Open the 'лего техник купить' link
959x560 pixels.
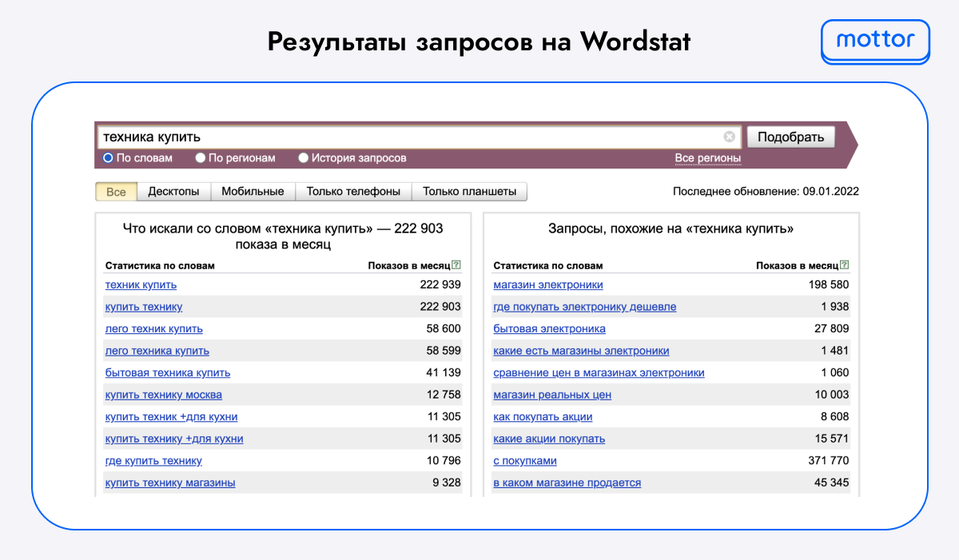pos(154,329)
